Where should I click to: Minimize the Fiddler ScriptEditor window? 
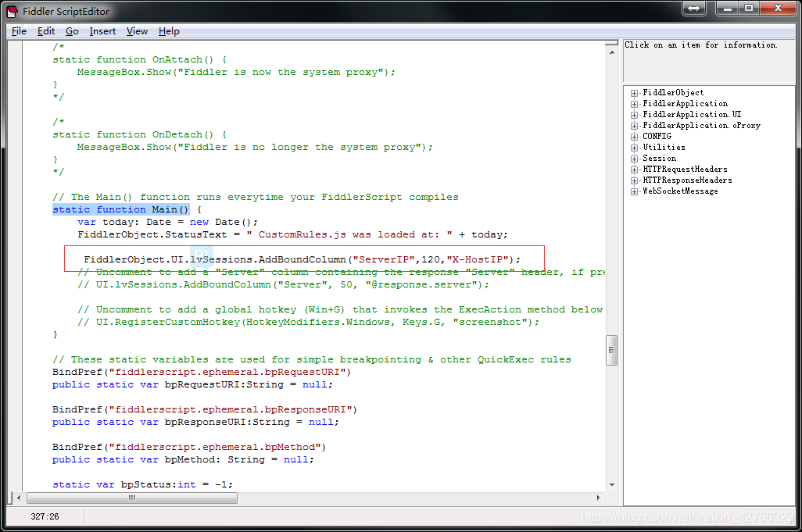pos(727,8)
